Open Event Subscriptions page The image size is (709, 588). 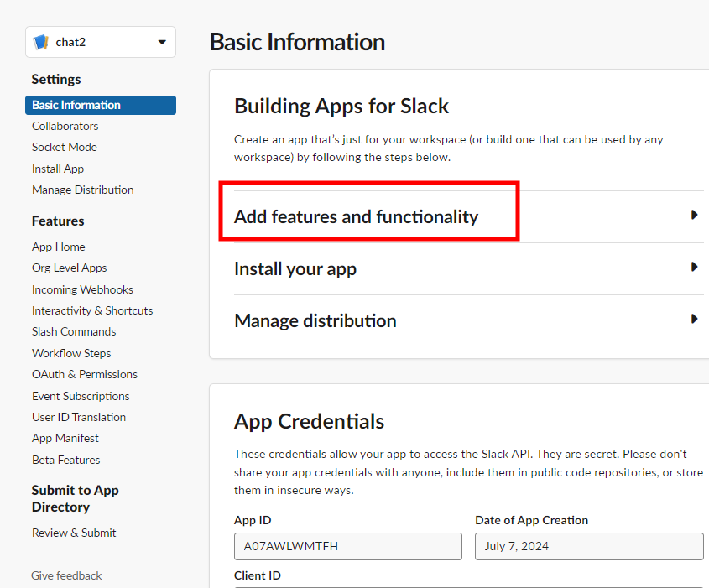[x=81, y=396]
